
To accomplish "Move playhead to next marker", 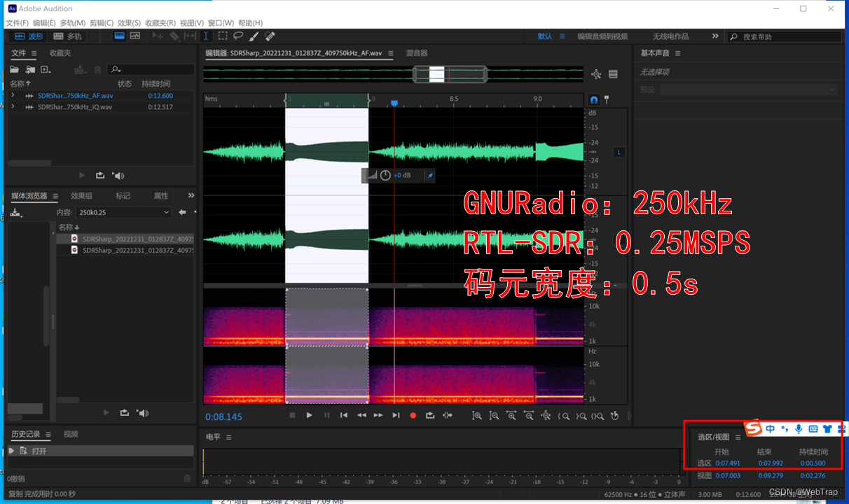I will click(x=396, y=415).
